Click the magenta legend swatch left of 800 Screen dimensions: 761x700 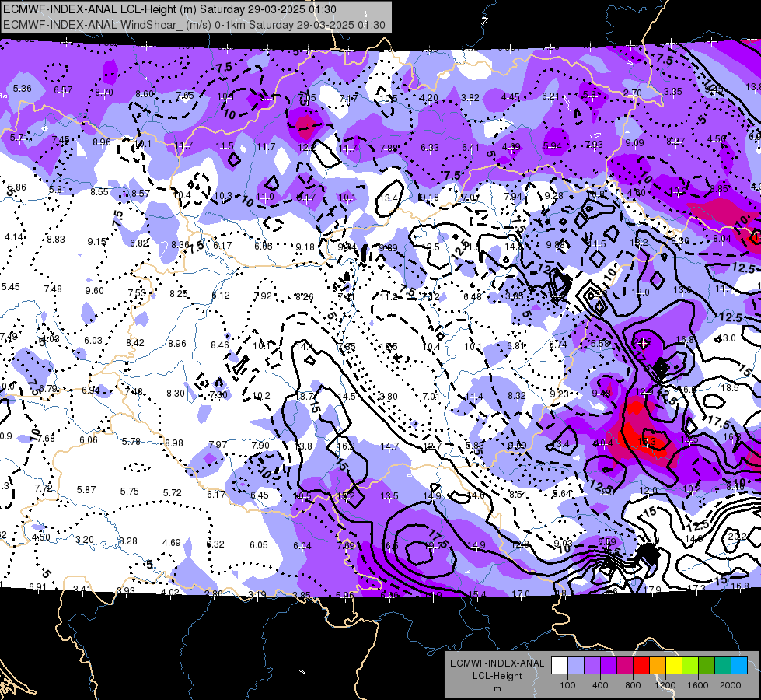pyautogui.click(x=625, y=666)
